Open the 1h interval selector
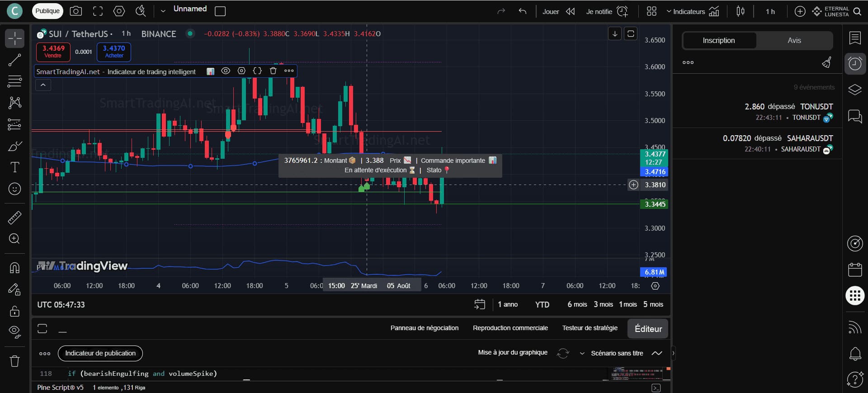868x393 pixels. point(770,12)
